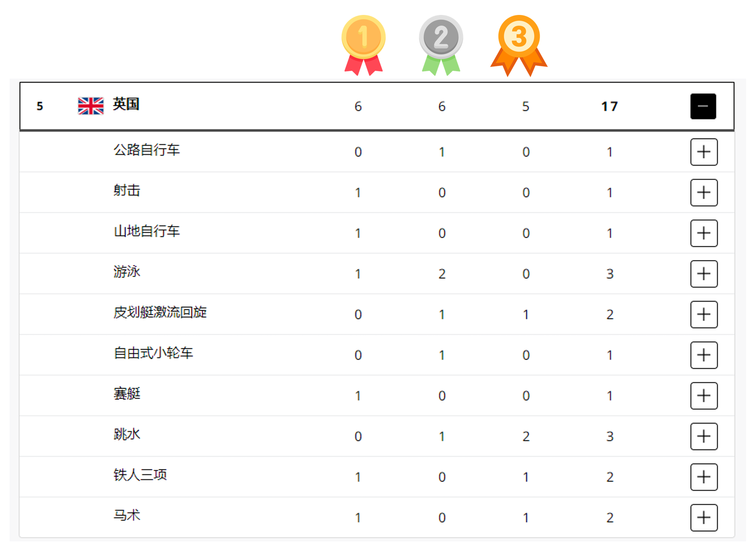756x551 pixels.
Task: Expand the 皮划艇激流回旋 row
Action: point(704,314)
